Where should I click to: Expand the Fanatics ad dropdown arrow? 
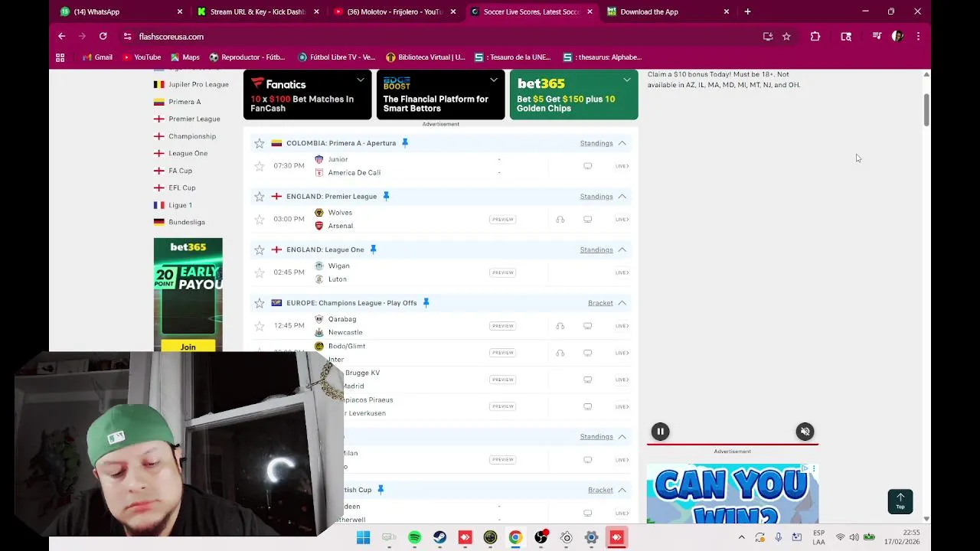pyautogui.click(x=361, y=80)
